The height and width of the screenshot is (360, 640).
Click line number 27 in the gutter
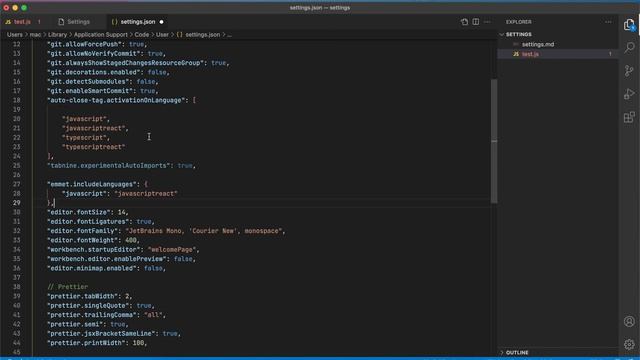pyautogui.click(x=16, y=184)
